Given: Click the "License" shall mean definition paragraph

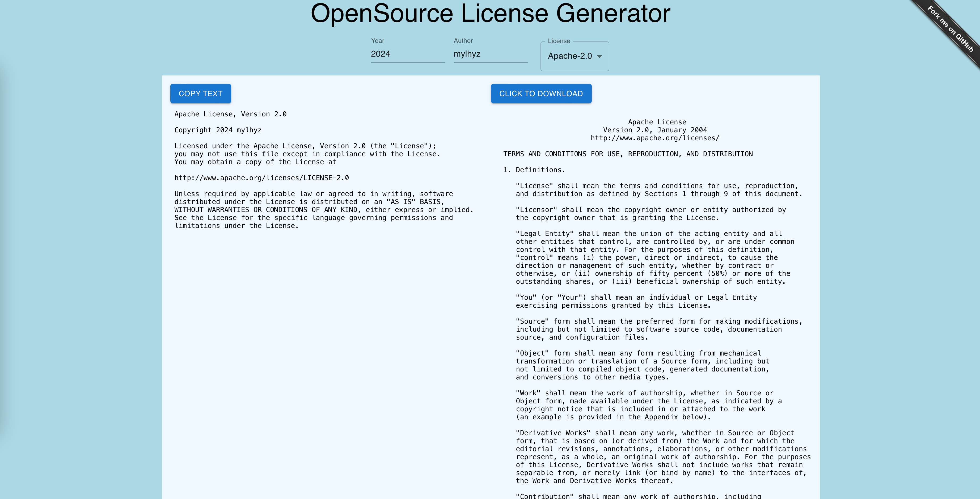Looking at the screenshot, I should coord(659,190).
